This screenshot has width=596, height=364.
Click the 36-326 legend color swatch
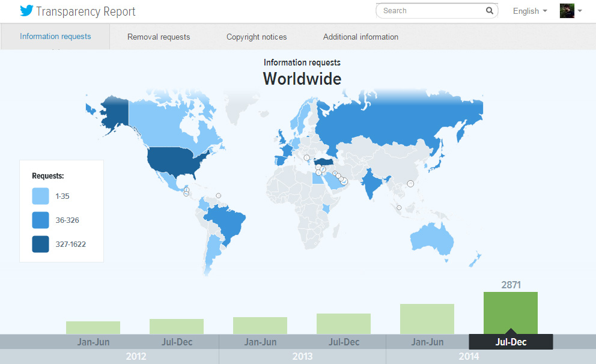click(40, 220)
